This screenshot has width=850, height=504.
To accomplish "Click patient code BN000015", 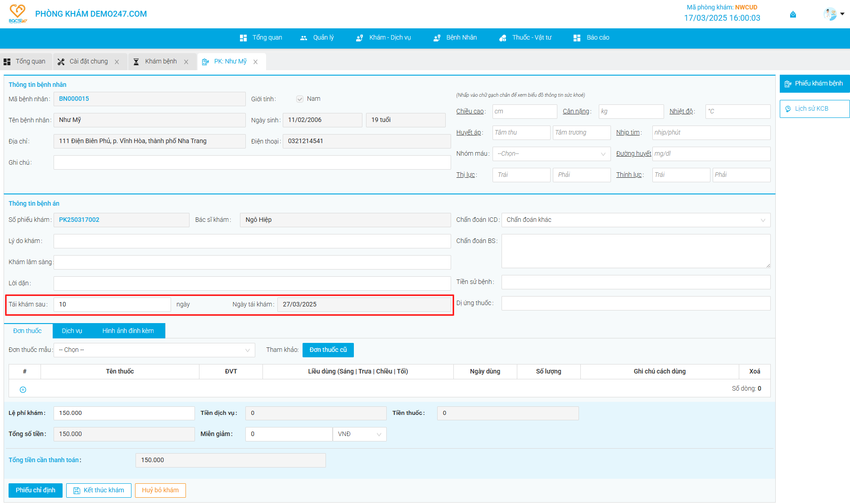I will click(x=74, y=99).
